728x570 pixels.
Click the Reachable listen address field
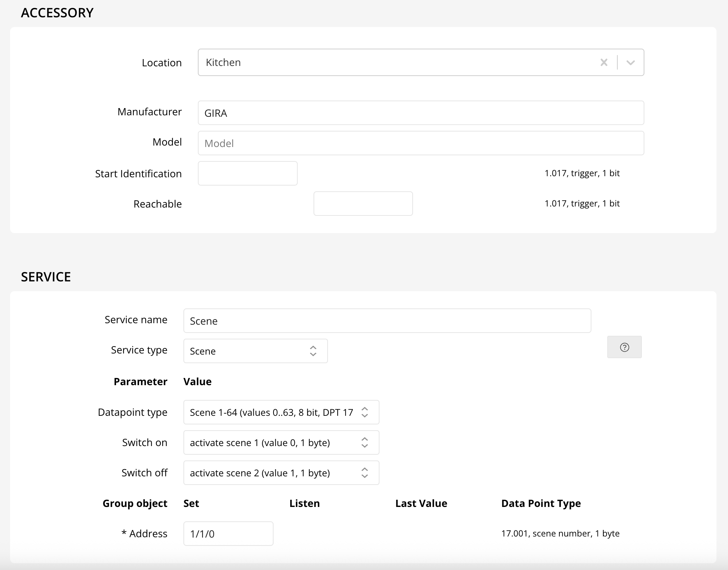click(x=363, y=204)
